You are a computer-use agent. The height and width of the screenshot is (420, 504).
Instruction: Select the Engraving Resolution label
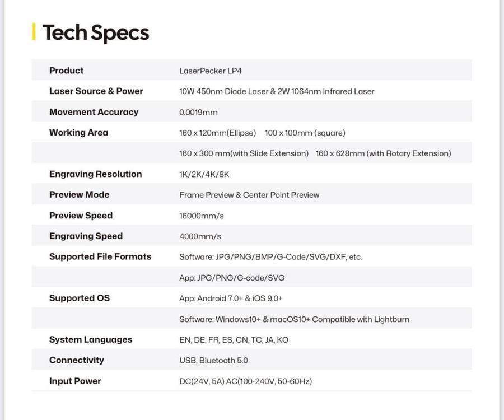tap(95, 174)
